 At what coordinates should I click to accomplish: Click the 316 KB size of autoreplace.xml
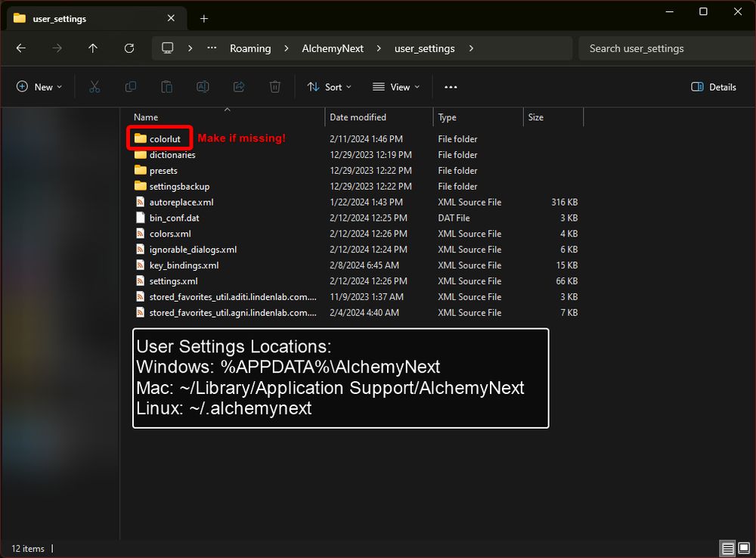tap(565, 203)
